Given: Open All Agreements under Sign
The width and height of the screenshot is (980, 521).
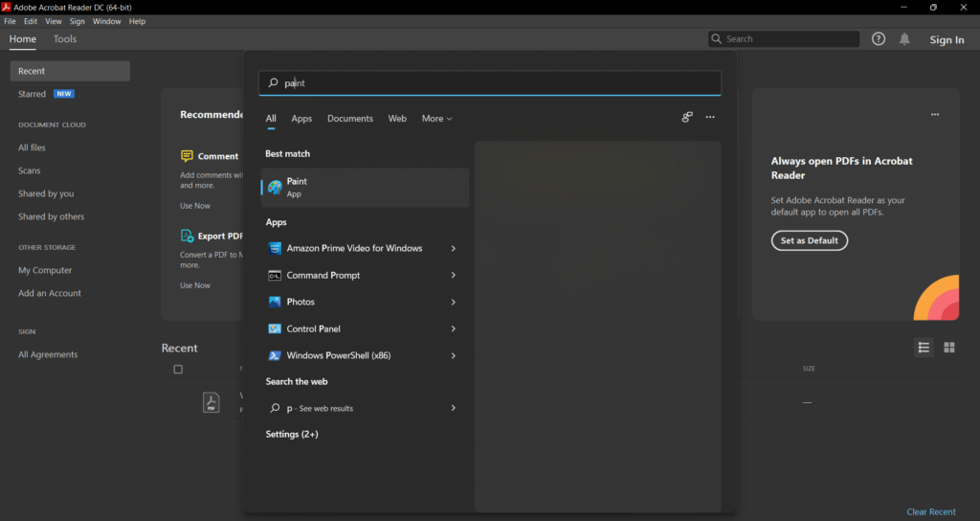Looking at the screenshot, I should point(48,354).
